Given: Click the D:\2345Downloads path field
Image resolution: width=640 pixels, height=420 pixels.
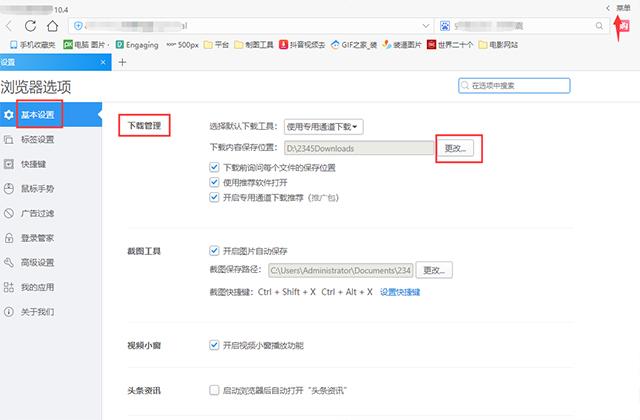Looking at the screenshot, I should [359, 148].
